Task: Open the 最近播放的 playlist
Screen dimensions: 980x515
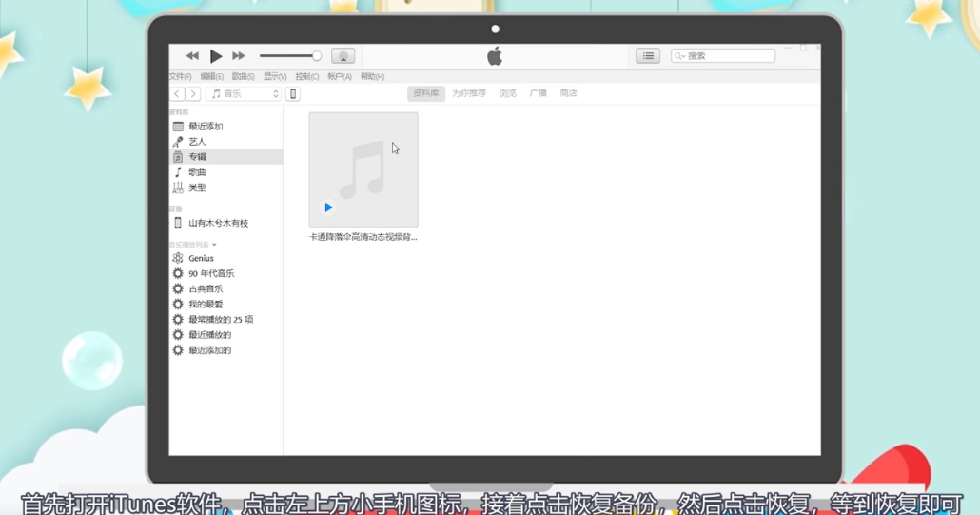Action: (x=226, y=335)
